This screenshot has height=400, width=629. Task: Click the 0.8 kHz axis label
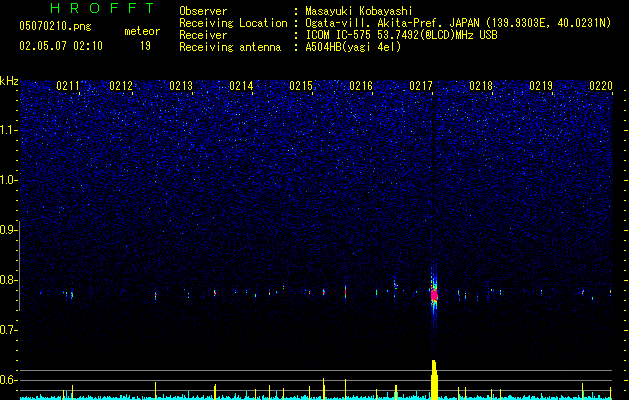[8, 280]
